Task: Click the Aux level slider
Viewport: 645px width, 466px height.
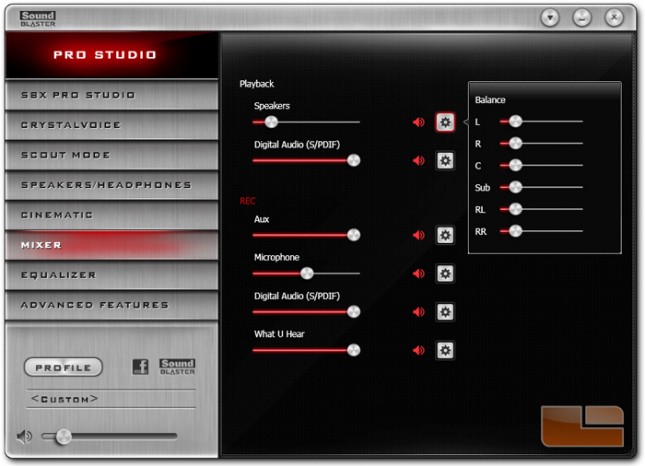Action: coord(306,235)
